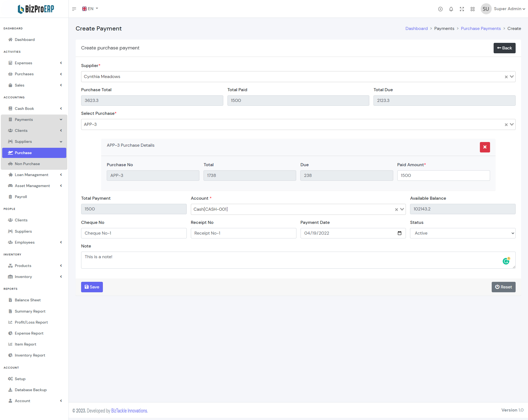This screenshot has width=528, height=420.
Task: Open Non Purchase payments menu item
Action: click(x=27, y=164)
